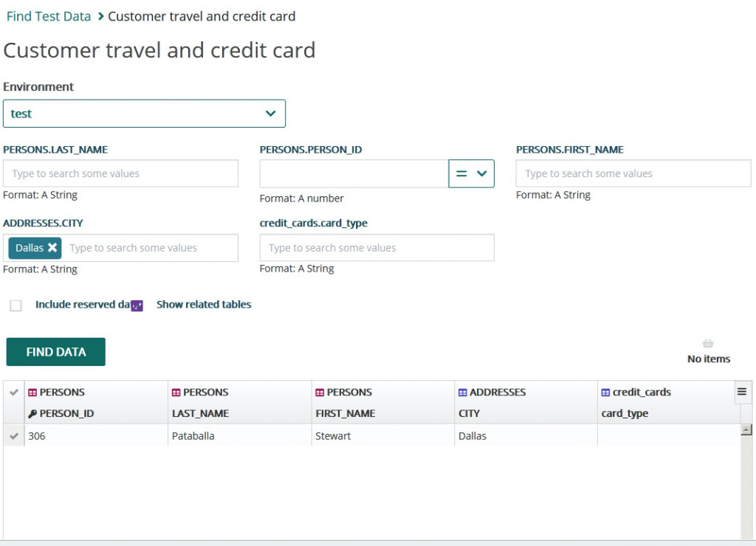Screen dimensions: 756x546
Task: Click the breadcrumb chevron after Find Test Data
Action: [100, 16]
